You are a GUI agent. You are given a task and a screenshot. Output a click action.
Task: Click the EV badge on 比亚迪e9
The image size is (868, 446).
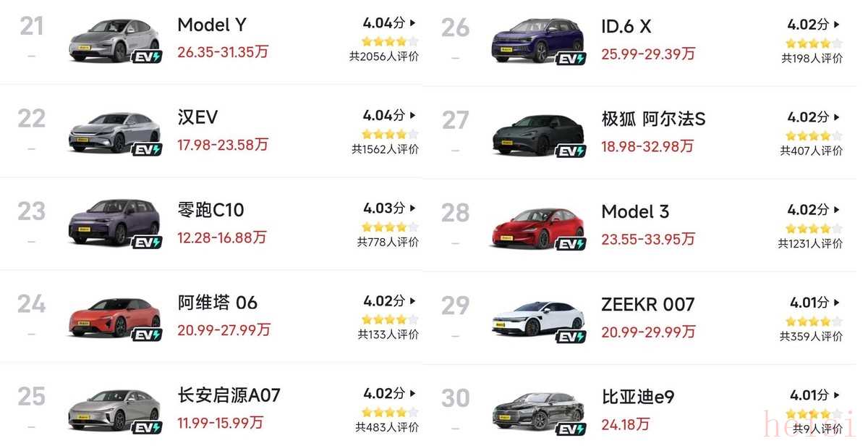[571, 429]
